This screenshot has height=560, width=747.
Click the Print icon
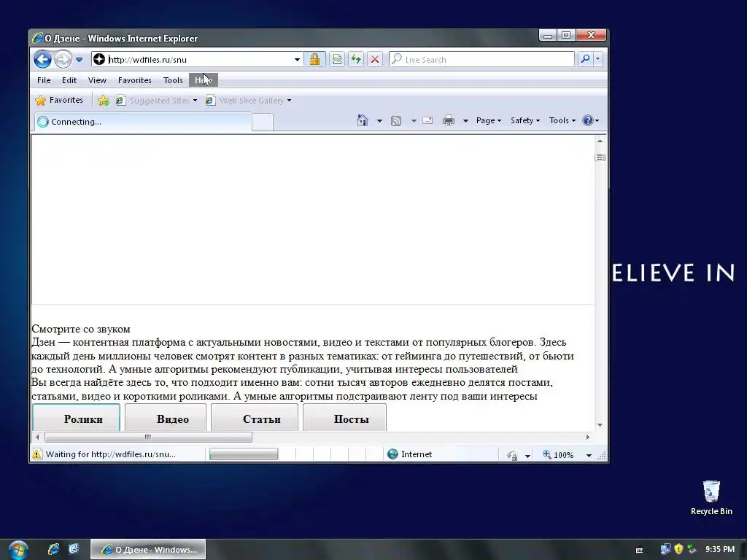pyautogui.click(x=449, y=120)
